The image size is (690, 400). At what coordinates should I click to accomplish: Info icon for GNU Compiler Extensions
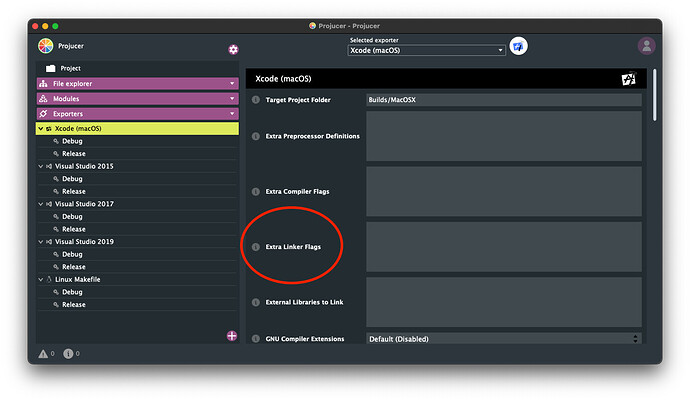tap(256, 339)
